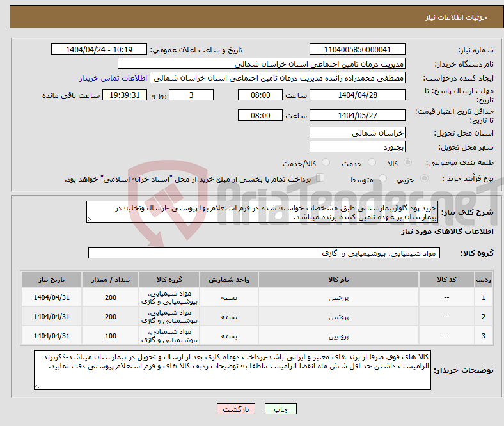Click the اطلاعات کالاهای مورد نیاز heading

[447, 232]
